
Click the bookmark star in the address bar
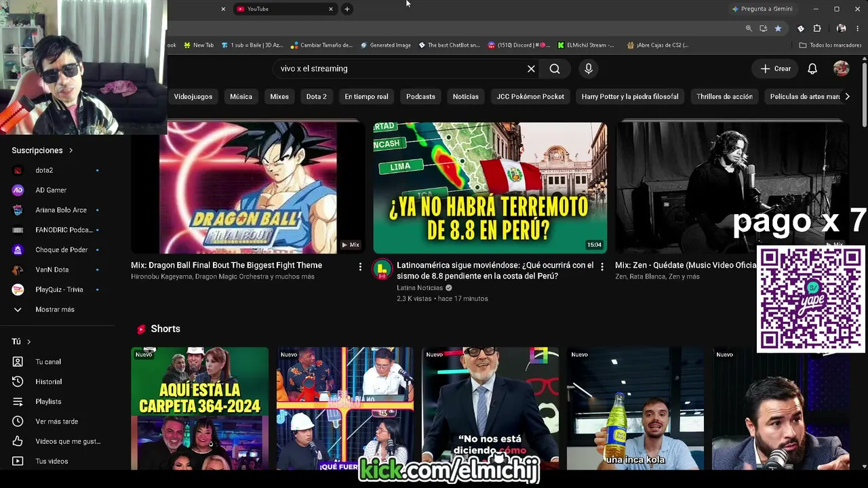tap(778, 28)
